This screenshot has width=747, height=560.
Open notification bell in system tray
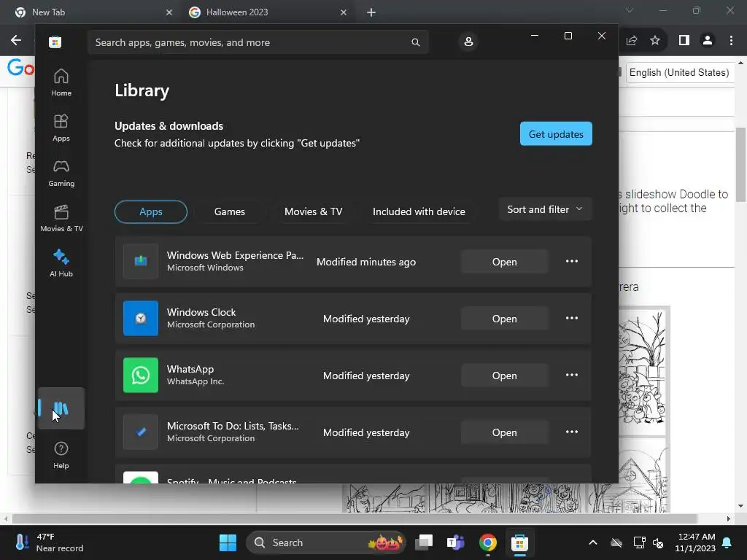click(727, 542)
